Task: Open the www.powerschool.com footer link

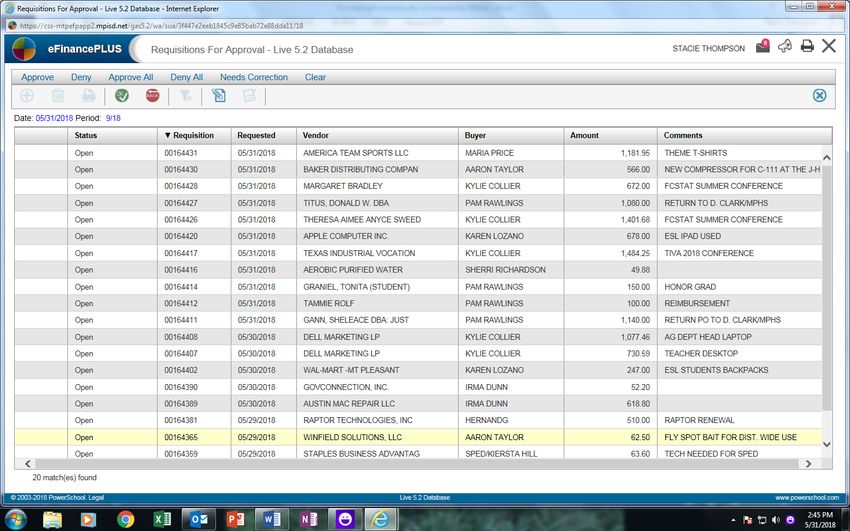Action: 807,497
